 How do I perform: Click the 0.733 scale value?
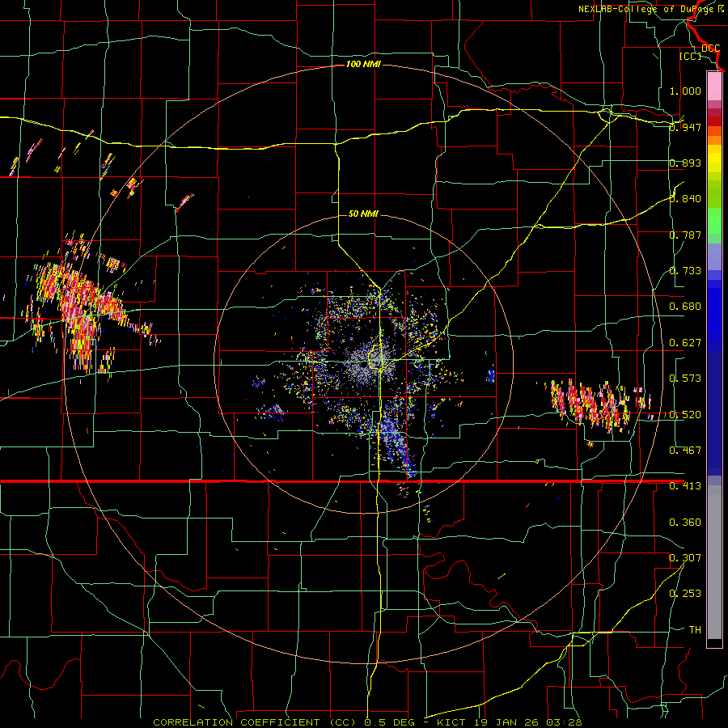tap(685, 271)
